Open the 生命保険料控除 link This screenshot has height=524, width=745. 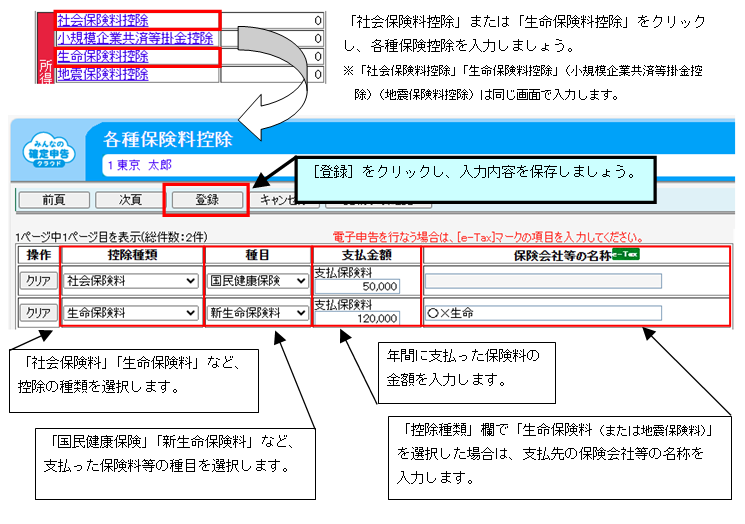[103, 57]
